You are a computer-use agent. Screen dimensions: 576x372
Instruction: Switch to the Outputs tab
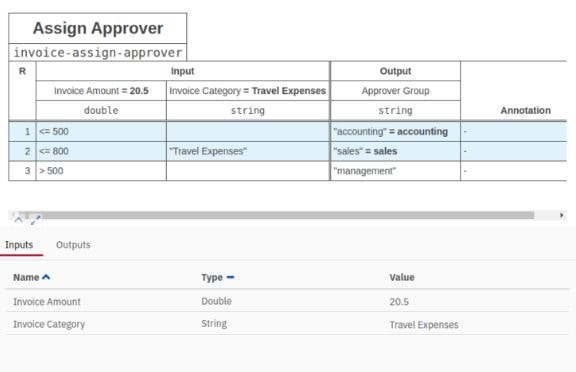(73, 245)
